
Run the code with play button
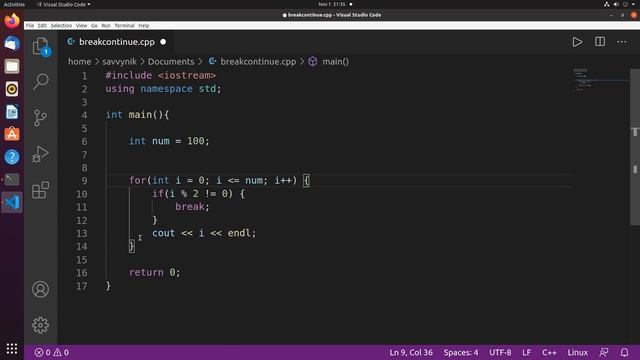[577, 42]
